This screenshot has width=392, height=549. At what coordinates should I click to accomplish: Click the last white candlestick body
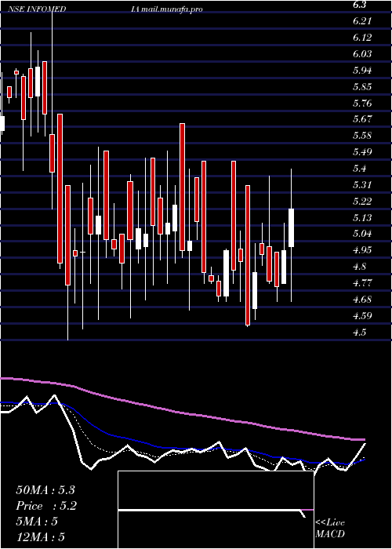click(291, 227)
